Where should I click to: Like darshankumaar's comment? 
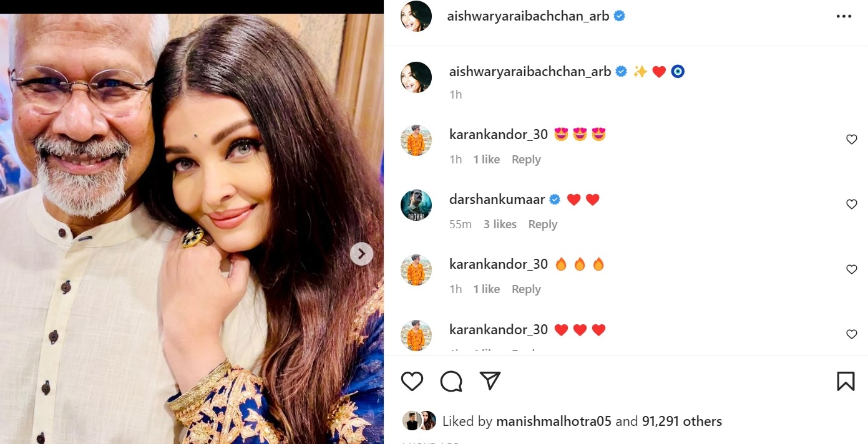[x=851, y=205]
